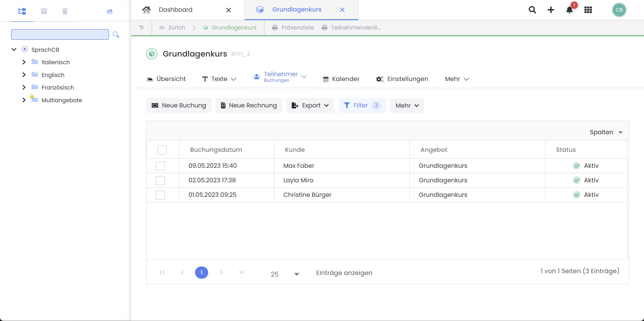Open the Spalten columns dropdown

(x=606, y=132)
